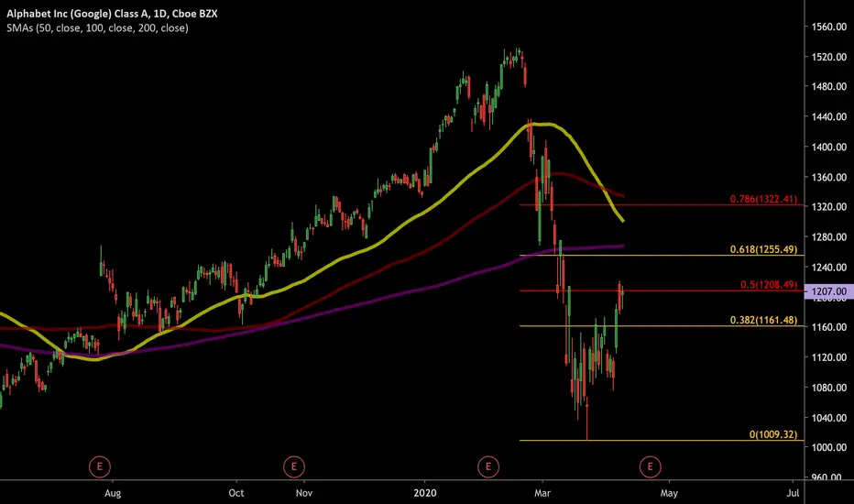Select the 0.786(1322.41) Fibonacci label
The image size is (854, 504).
(x=763, y=199)
